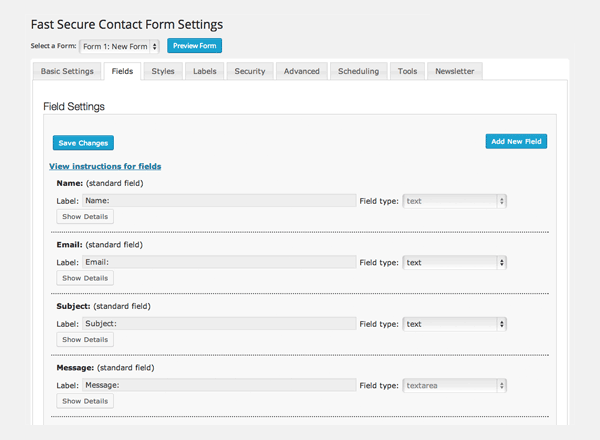
Task: Show details for the Subject field
Action: tap(85, 340)
